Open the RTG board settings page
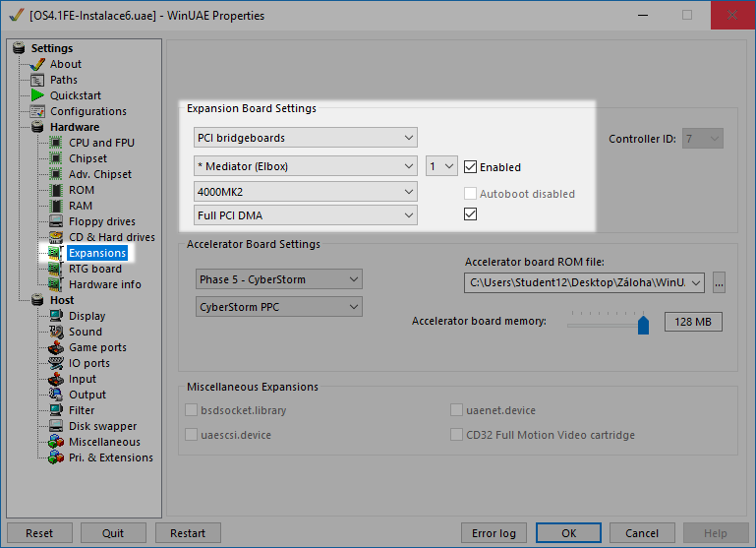 pos(94,269)
